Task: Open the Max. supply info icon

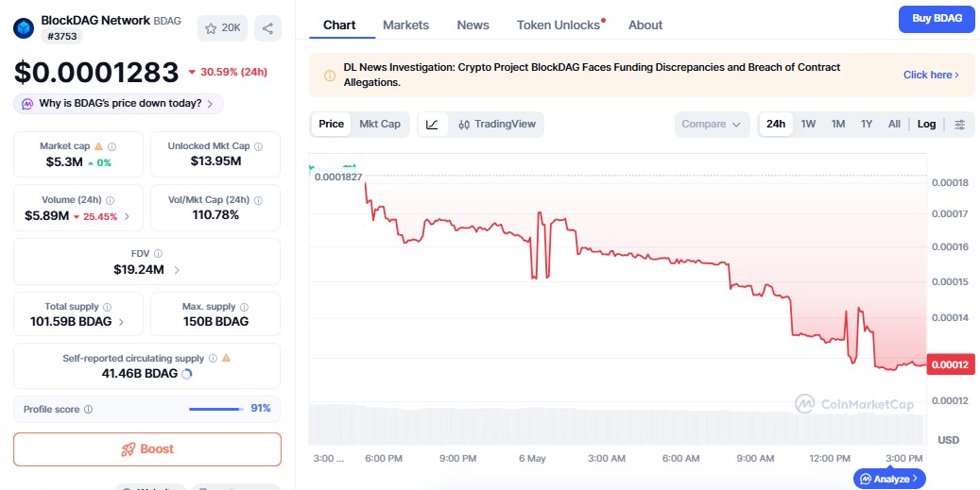Action: click(244, 307)
